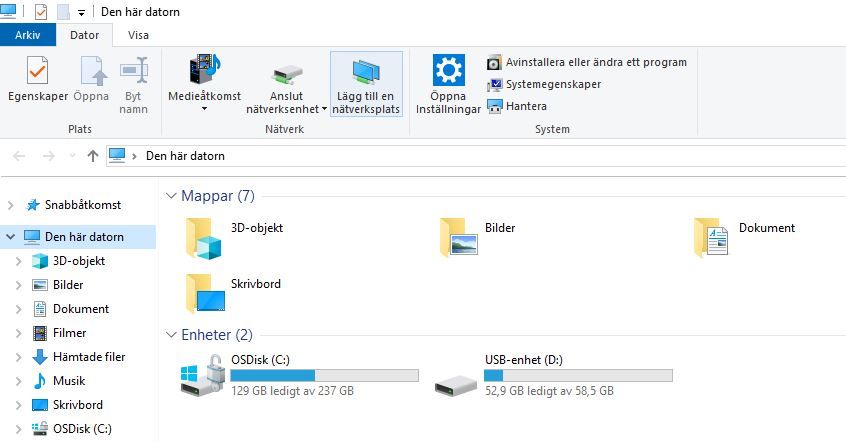The image size is (846, 442).
Task: Click the Up one level arrow
Action: pos(93,156)
